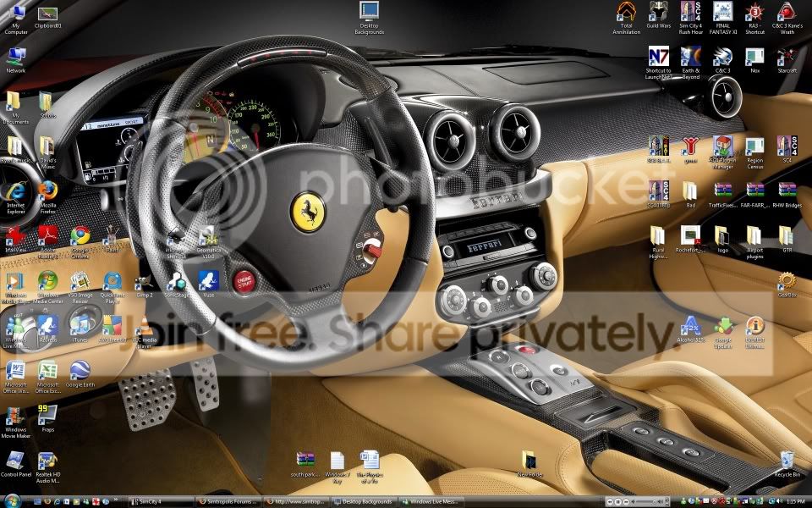The height and width of the screenshot is (508, 812).
Task: Open Google Updater shortcut
Action: tap(723, 332)
